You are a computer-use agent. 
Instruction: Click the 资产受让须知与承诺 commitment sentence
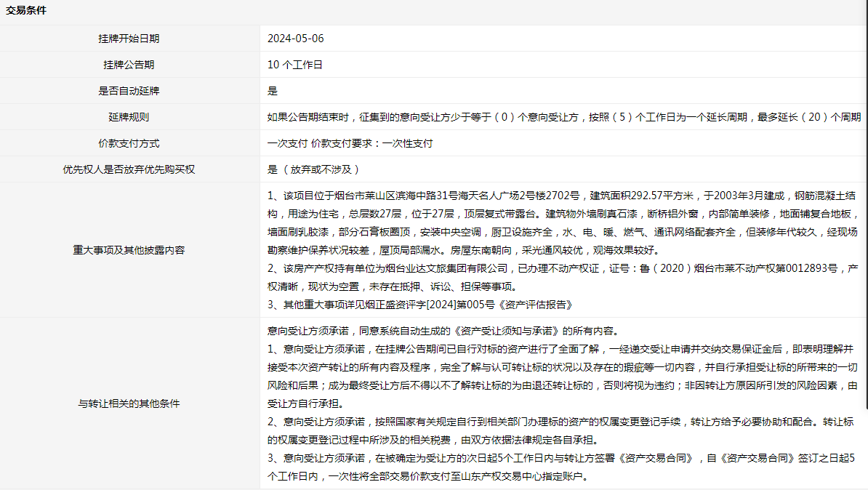442,331
